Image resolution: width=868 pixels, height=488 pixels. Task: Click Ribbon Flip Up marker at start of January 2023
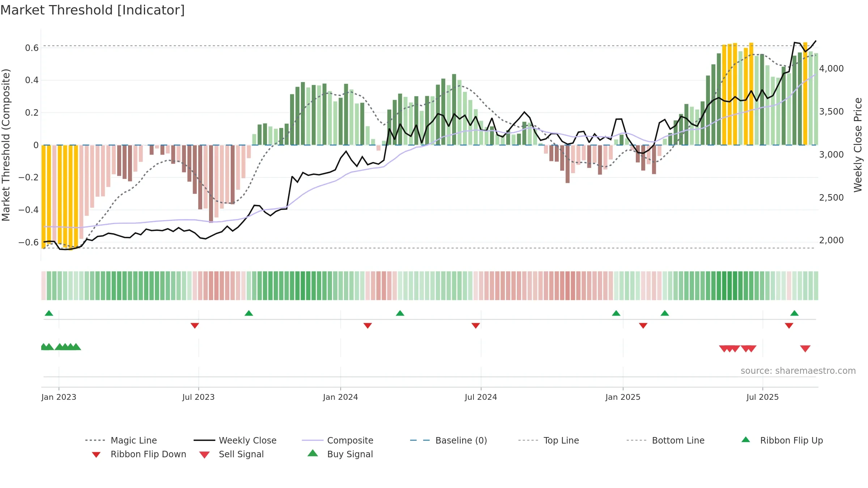pos(49,313)
